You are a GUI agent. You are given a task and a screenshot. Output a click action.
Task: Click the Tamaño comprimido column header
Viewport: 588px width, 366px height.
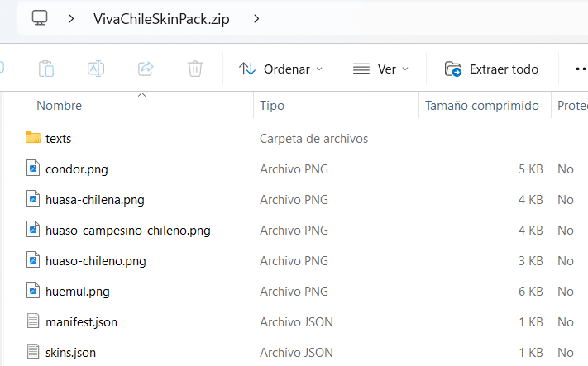481,106
